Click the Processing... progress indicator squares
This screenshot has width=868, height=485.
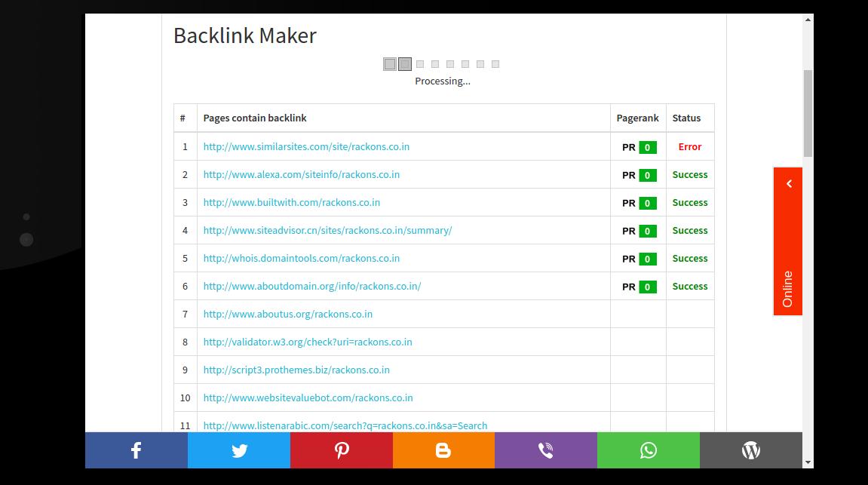pos(442,64)
